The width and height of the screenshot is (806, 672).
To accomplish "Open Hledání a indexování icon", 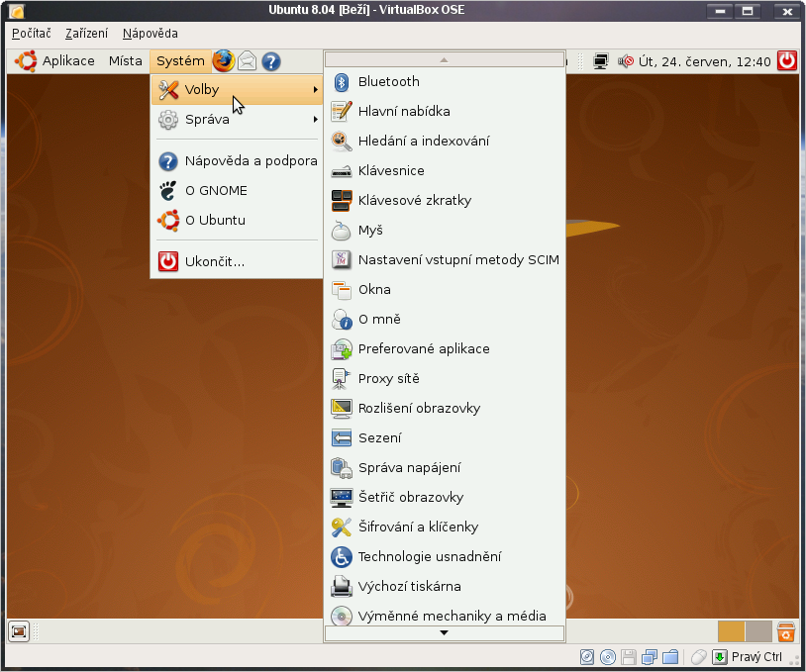I will point(342,142).
